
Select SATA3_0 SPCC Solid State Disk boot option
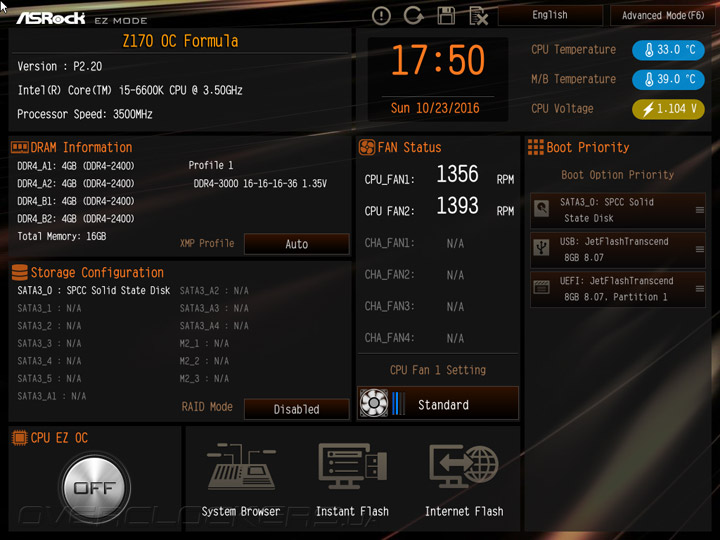[x=618, y=210]
